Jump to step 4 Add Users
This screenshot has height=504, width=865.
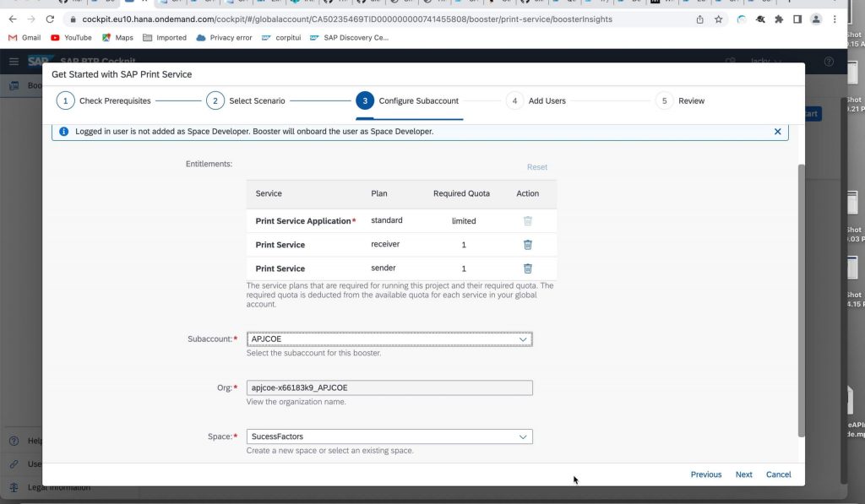pos(536,101)
